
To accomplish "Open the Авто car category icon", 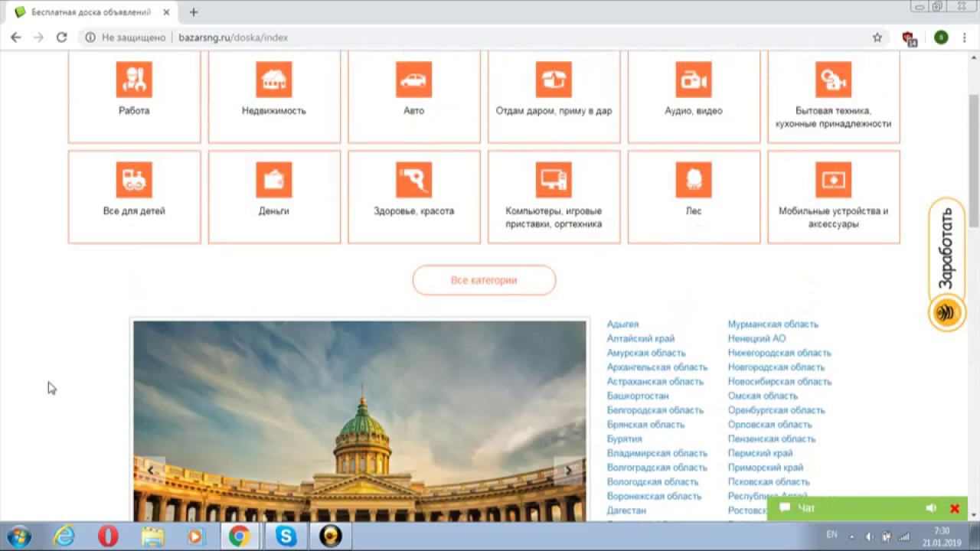I will click(x=413, y=80).
